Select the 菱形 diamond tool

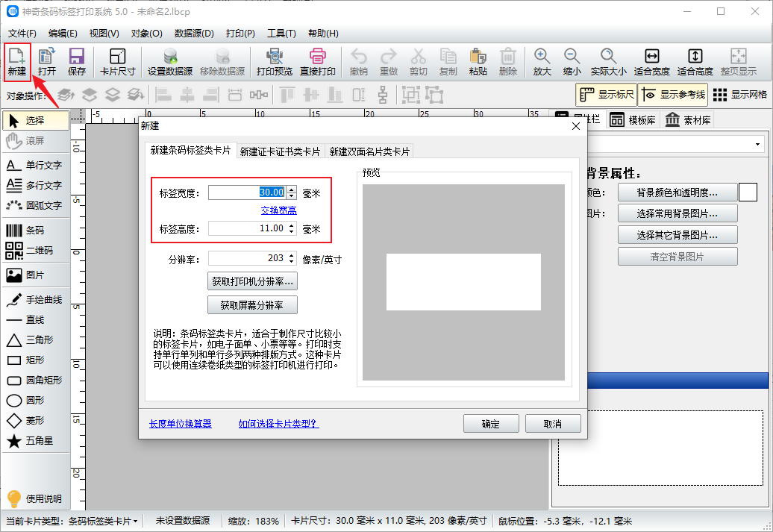pyautogui.click(x=36, y=421)
